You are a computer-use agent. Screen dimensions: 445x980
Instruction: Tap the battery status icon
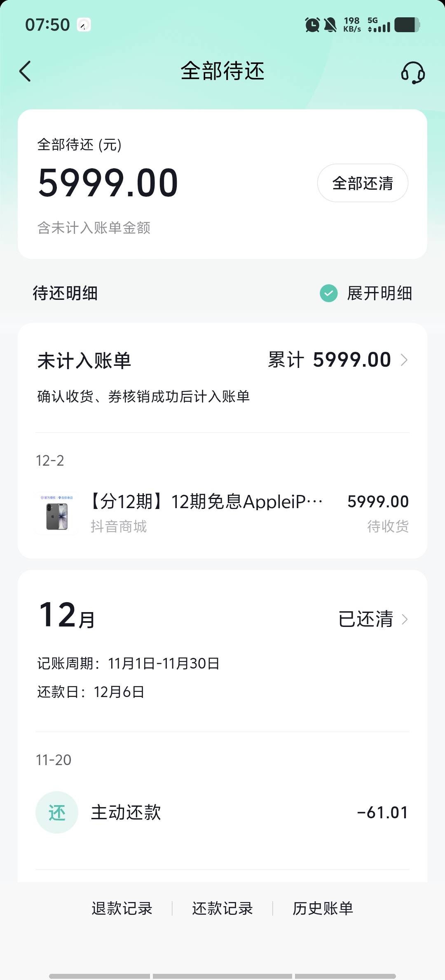pos(407,25)
